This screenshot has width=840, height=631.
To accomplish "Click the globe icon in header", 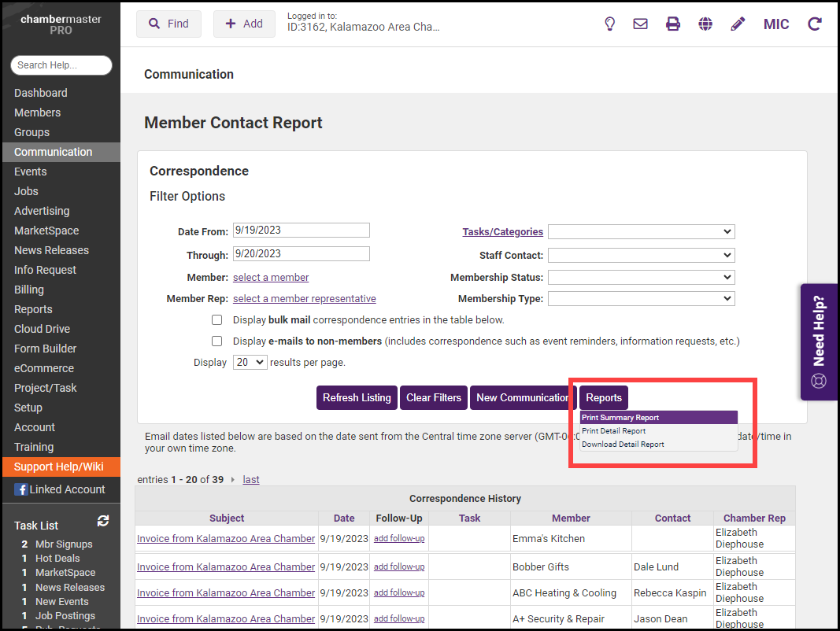I will pos(705,24).
